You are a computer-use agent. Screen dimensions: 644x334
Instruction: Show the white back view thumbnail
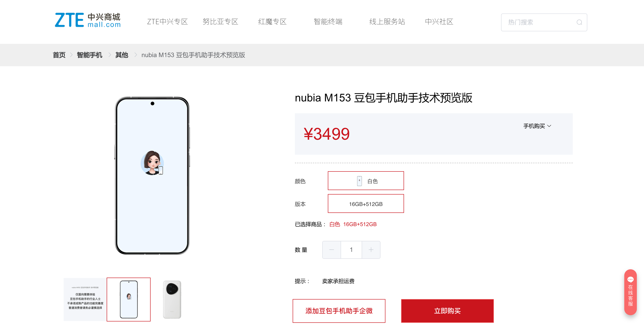[172, 299]
